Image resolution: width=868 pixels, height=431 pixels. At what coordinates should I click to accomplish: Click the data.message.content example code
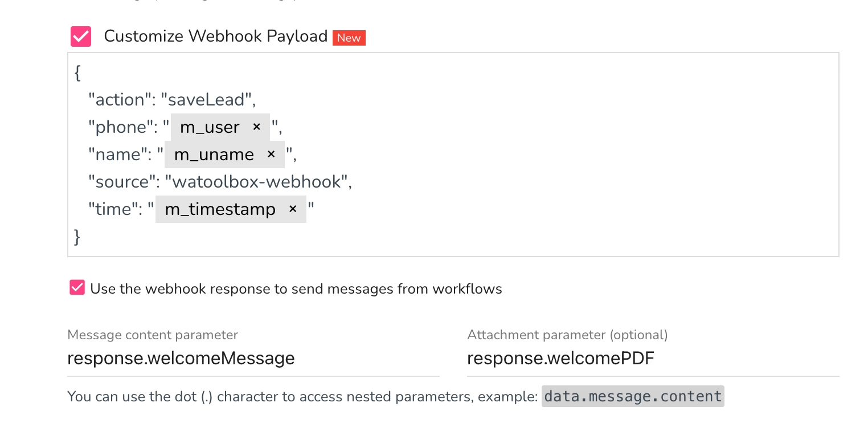point(632,396)
